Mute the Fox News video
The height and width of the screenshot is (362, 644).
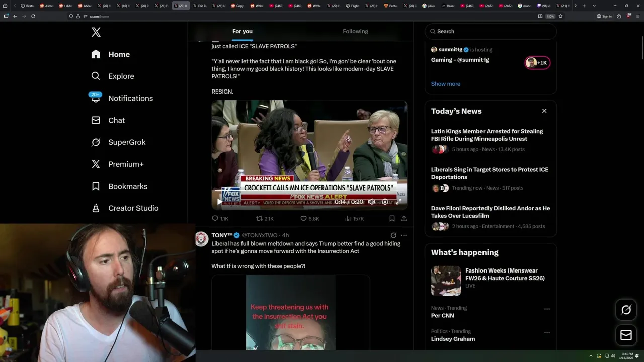coord(371,202)
